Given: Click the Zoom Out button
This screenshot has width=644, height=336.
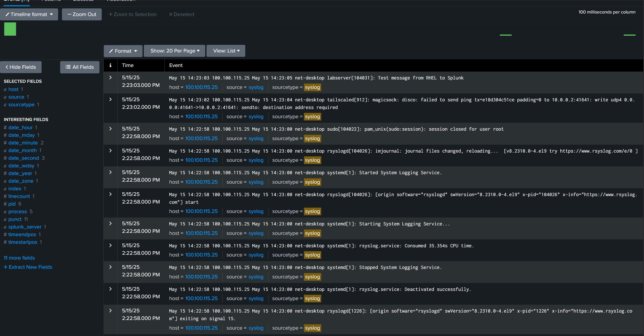Looking at the screenshot, I should [x=82, y=15].
